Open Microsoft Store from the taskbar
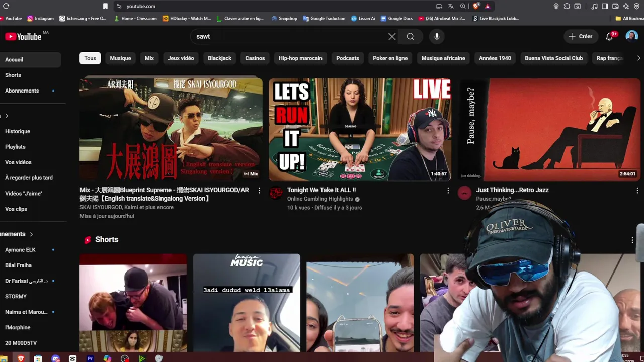 tap(38, 358)
